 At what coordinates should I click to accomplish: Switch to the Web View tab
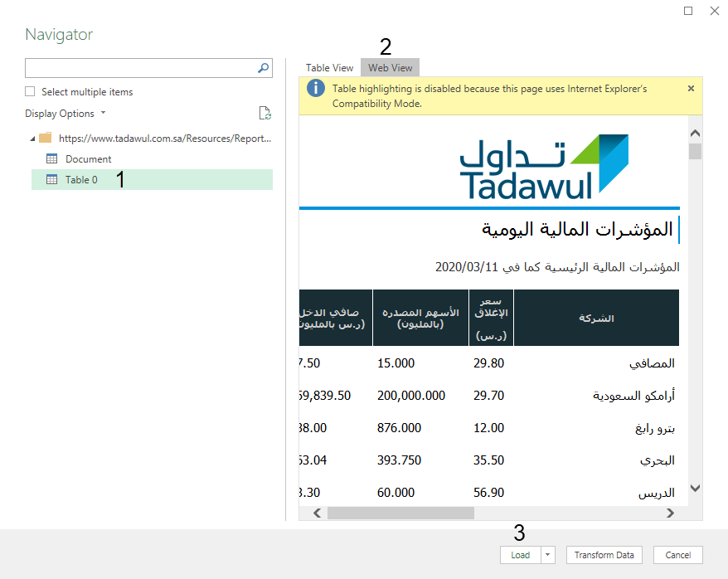coord(390,68)
